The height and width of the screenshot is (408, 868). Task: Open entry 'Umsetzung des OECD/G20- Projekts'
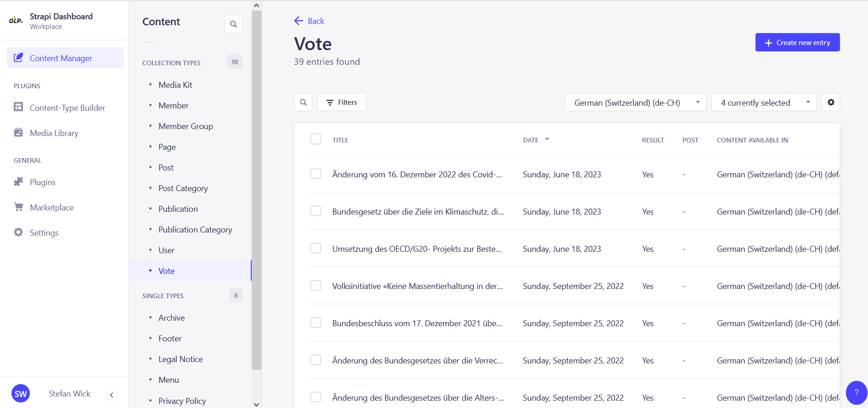(417, 249)
